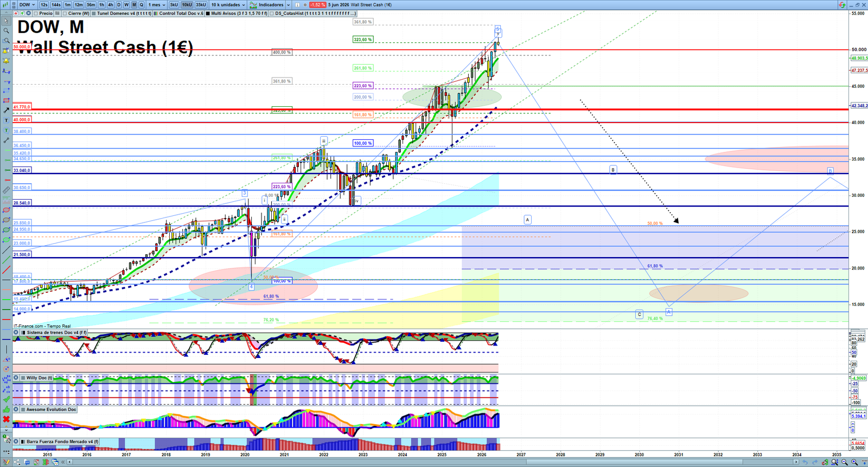This screenshot has height=467, width=868.
Task: Close the Sistema de trenes Doc v4 panel
Action: click(16, 332)
